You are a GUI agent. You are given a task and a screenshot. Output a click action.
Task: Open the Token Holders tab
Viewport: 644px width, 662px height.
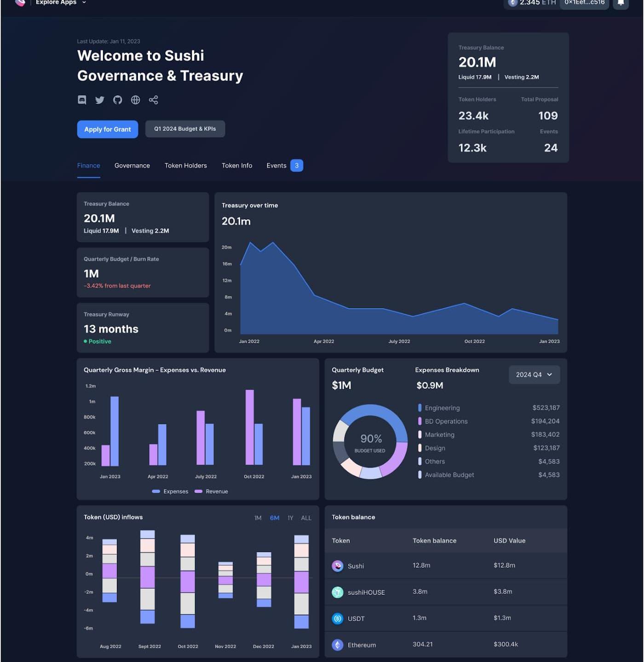[185, 166]
